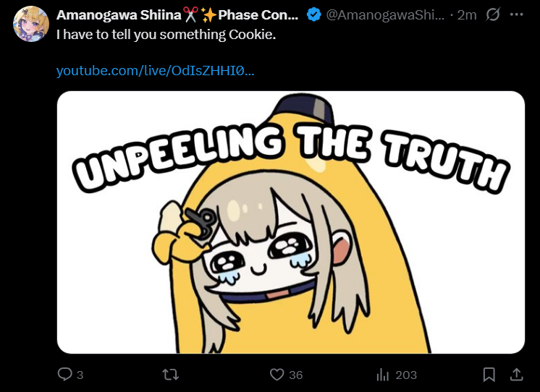The image size is (540, 392).
Task: Open the three-dot more options menu
Action: coord(517,14)
